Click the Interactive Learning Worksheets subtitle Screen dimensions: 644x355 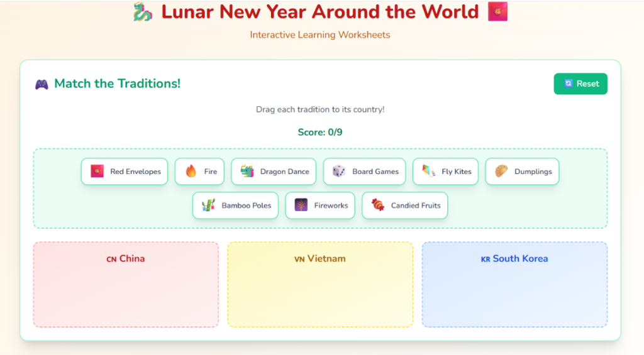[x=320, y=35]
